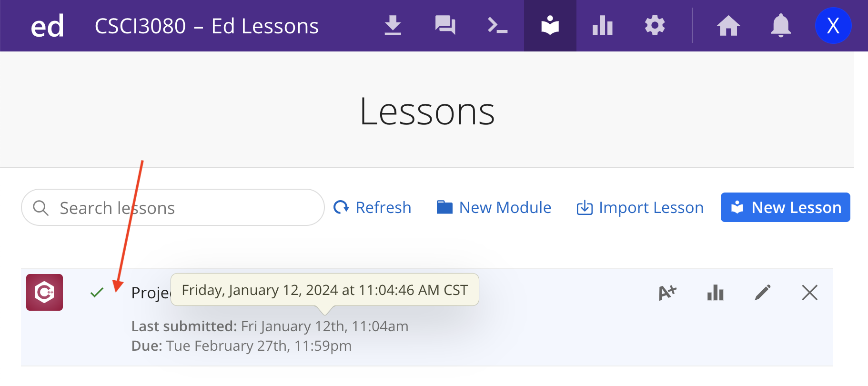Screen dimensions: 868x386
Task: Go to the home dashboard icon
Action: pyautogui.click(x=728, y=26)
